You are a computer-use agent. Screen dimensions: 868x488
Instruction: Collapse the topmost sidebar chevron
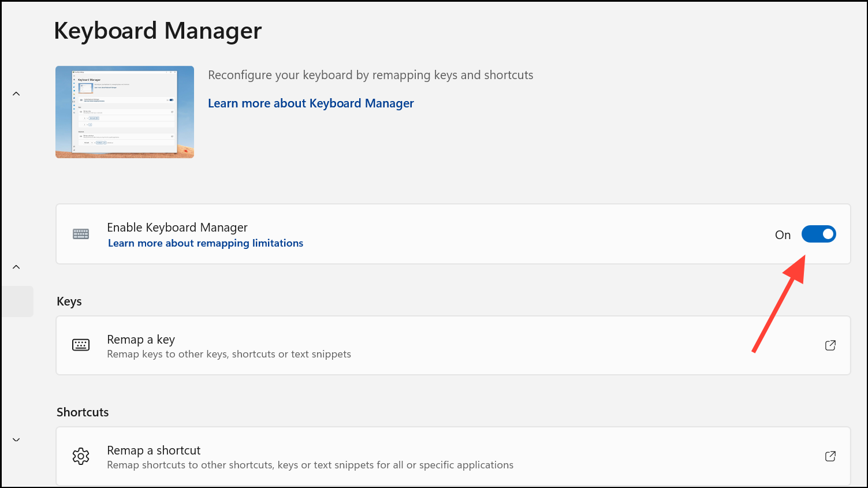pyautogui.click(x=16, y=94)
